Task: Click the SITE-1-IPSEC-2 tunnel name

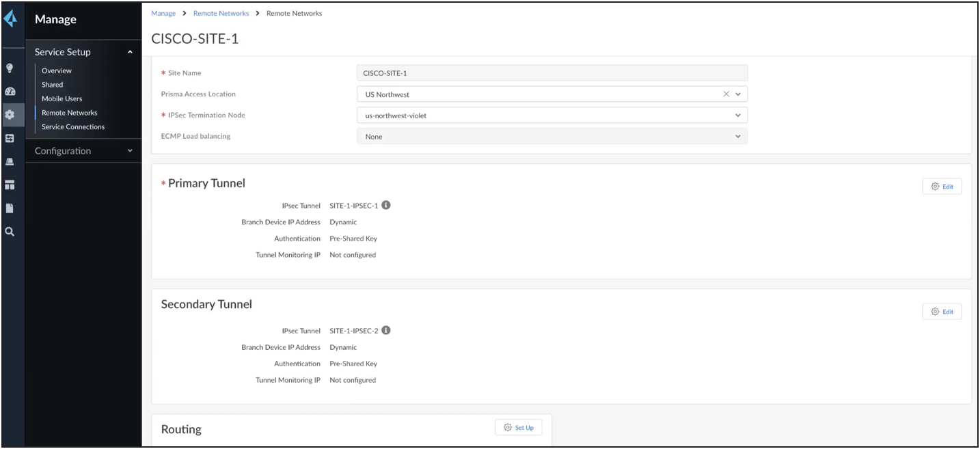Action: coord(353,331)
